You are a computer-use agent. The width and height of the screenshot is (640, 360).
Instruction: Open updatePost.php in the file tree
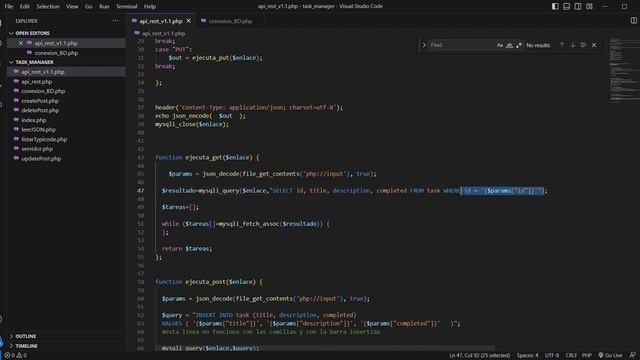click(41, 158)
